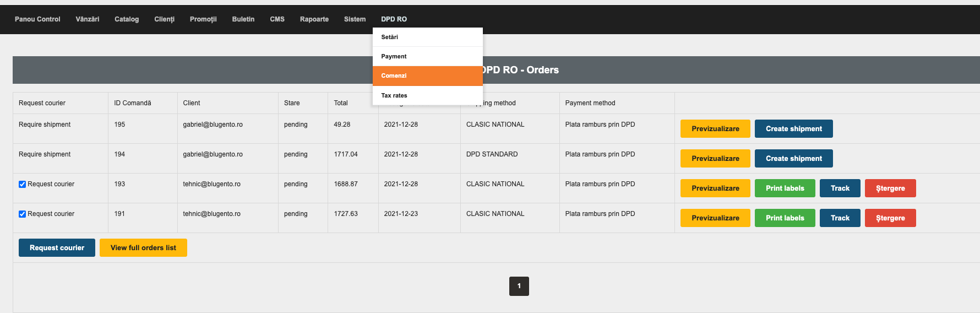Click Ștergere for order 191

click(890, 218)
